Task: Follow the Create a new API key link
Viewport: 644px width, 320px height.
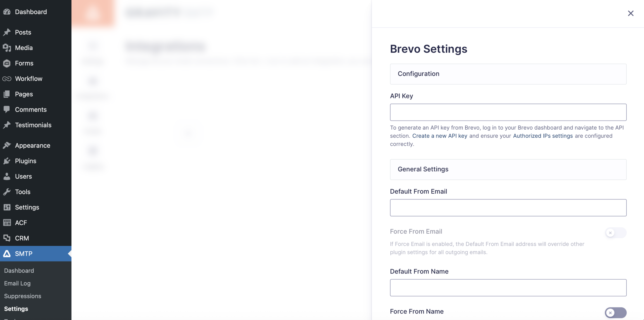Action: [x=439, y=136]
